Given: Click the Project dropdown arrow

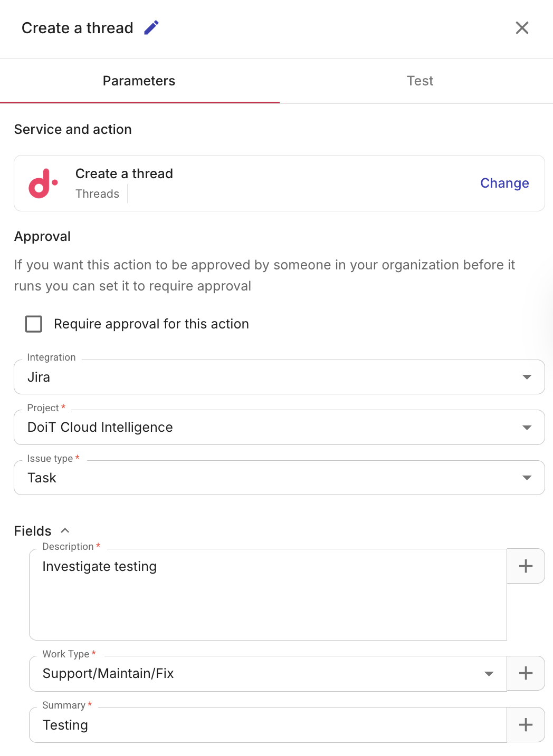Looking at the screenshot, I should point(527,427).
